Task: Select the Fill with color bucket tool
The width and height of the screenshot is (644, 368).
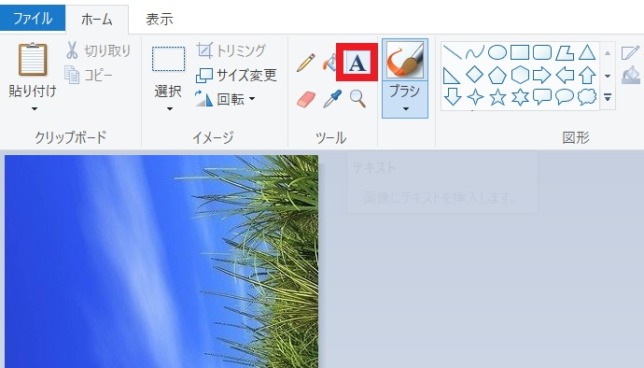Action: [x=329, y=62]
